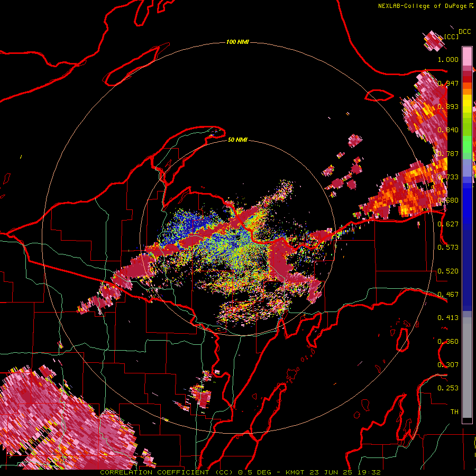
Task: Click the 100 NMI range ring label
Action: (237, 42)
